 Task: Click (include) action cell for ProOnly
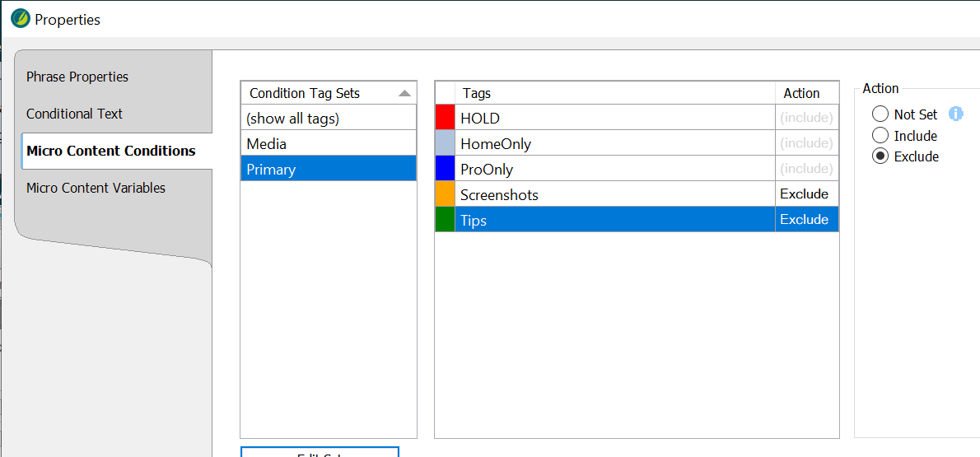coord(807,169)
